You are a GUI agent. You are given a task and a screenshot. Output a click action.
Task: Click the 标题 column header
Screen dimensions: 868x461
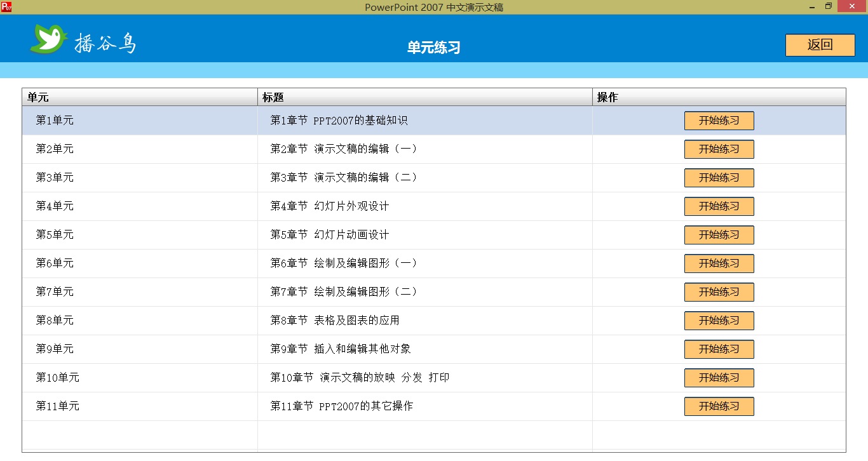tap(425, 97)
